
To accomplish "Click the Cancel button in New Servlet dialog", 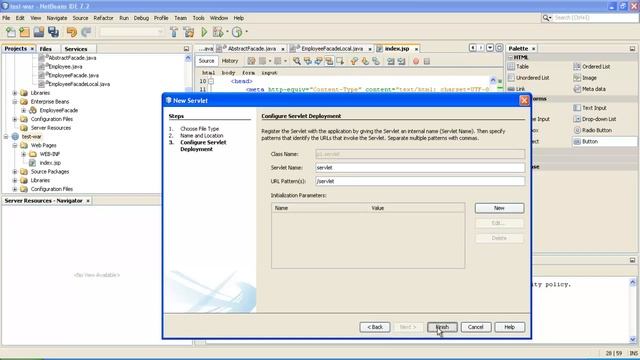I will click(476, 327).
